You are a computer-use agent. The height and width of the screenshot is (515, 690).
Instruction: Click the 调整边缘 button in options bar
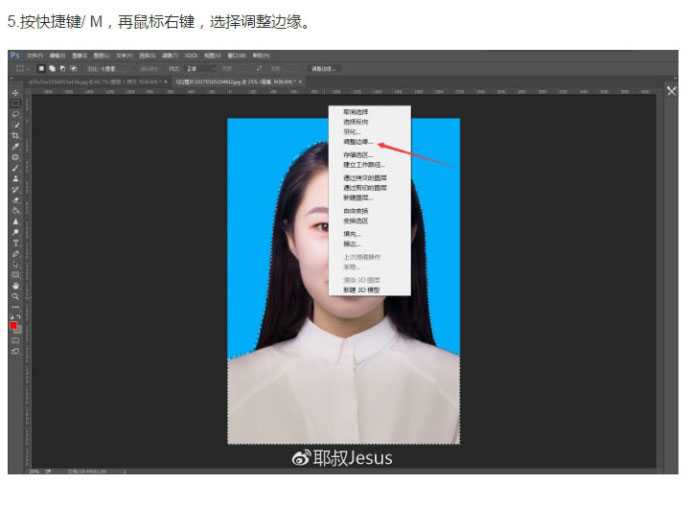[x=323, y=68]
